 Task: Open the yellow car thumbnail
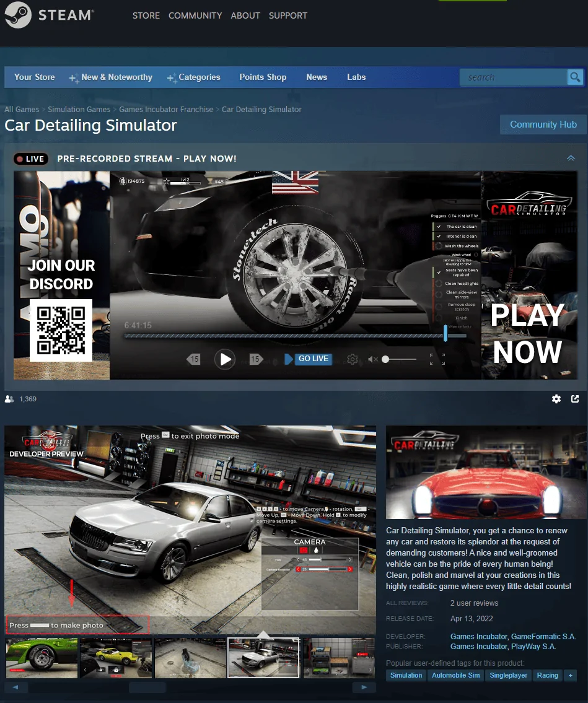116,658
